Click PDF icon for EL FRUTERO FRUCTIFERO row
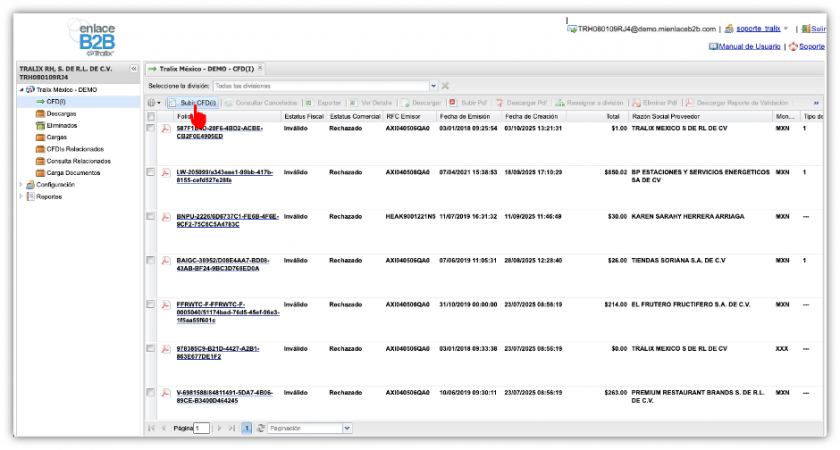The height and width of the screenshot is (450, 840). click(167, 304)
